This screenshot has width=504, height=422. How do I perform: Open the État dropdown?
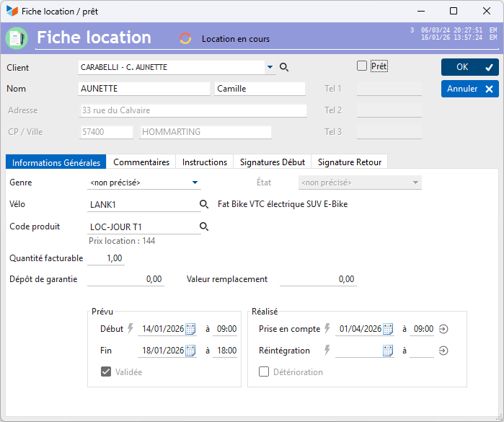point(415,183)
